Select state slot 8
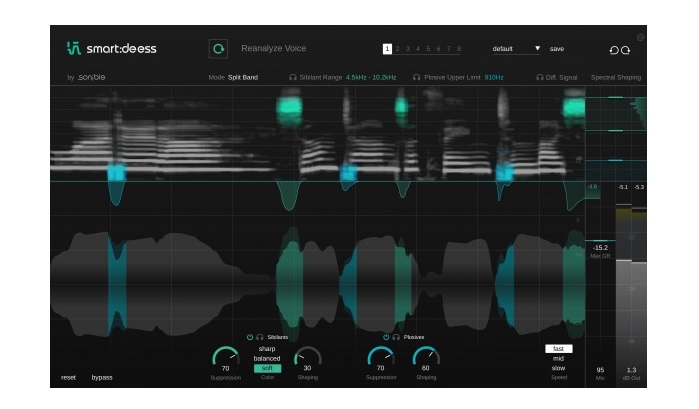The width and height of the screenshot is (699, 409). click(459, 49)
